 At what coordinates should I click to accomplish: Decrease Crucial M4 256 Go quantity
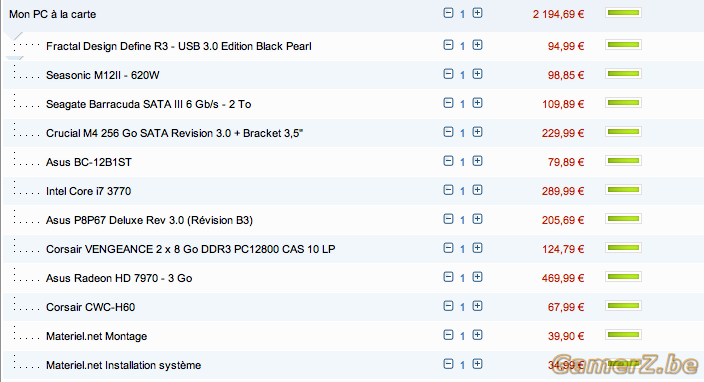(x=448, y=132)
